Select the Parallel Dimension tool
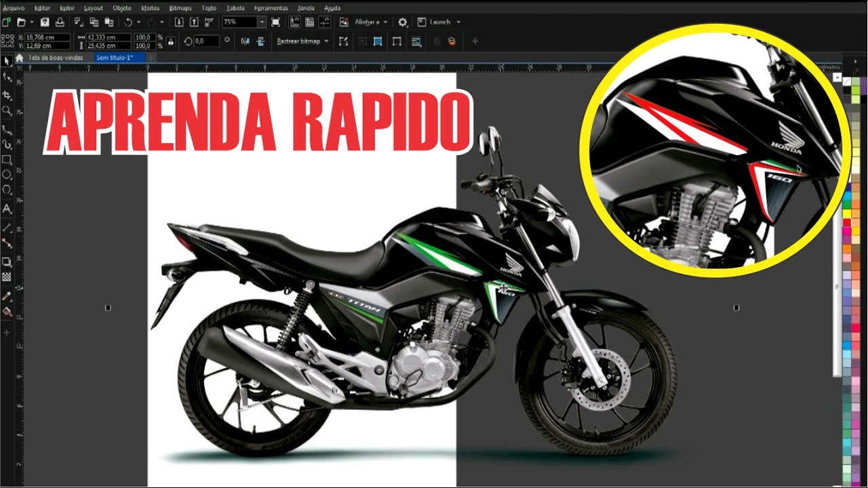 [x=7, y=227]
